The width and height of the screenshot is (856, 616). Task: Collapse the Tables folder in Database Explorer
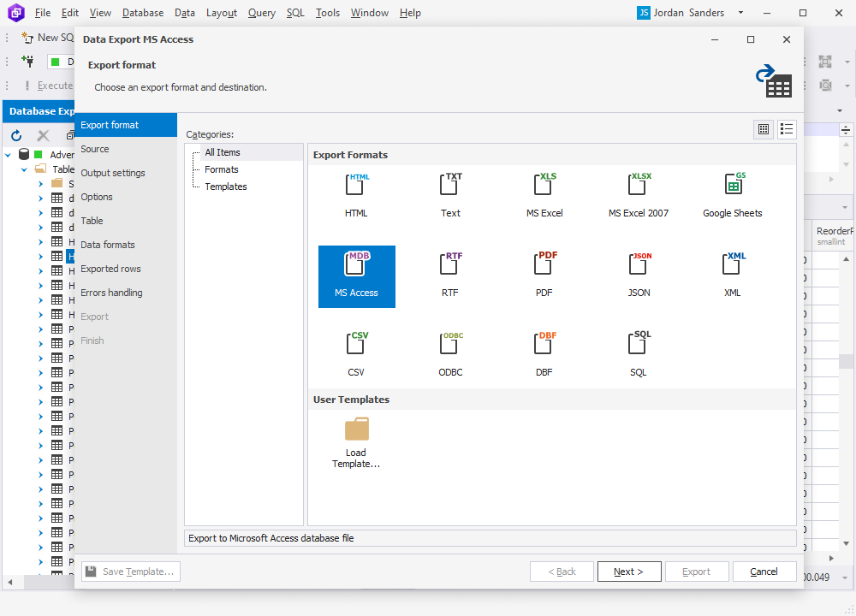23,169
